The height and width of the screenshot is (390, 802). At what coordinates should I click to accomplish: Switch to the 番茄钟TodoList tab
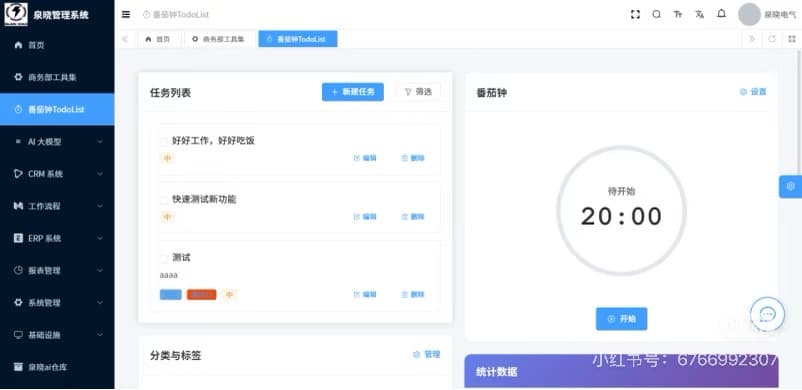(x=298, y=39)
